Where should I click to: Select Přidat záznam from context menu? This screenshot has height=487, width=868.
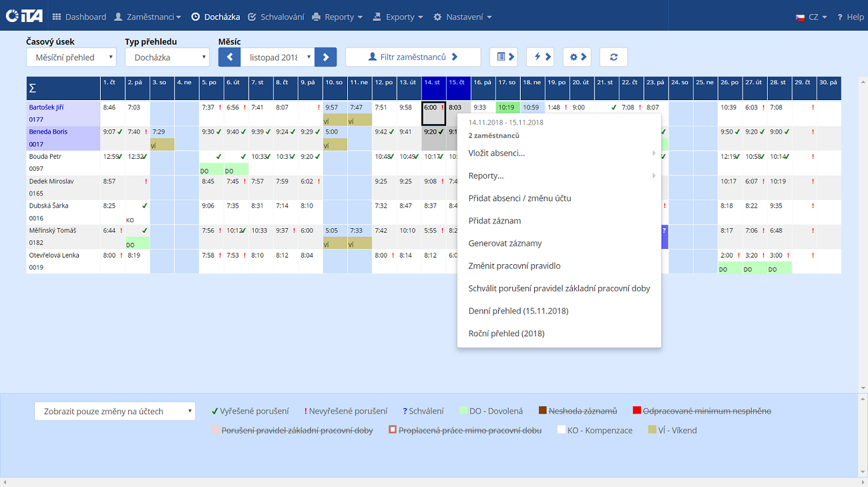coord(495,221)
